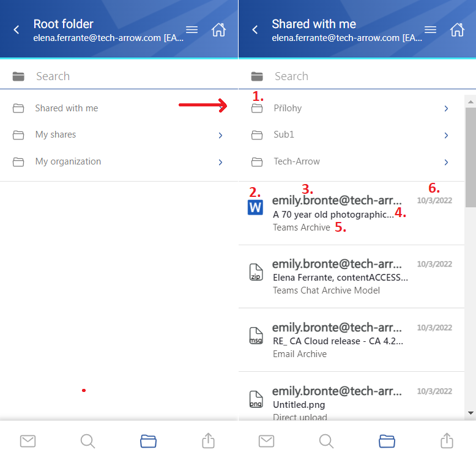The image size is (476, 458).
Task: Expand the My organization folder chevron
Action: coord(221,162)
